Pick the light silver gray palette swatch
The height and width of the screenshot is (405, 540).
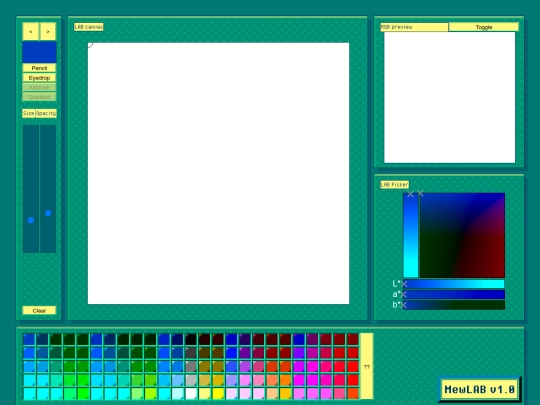pyautogui.click(x=191, y=380)
